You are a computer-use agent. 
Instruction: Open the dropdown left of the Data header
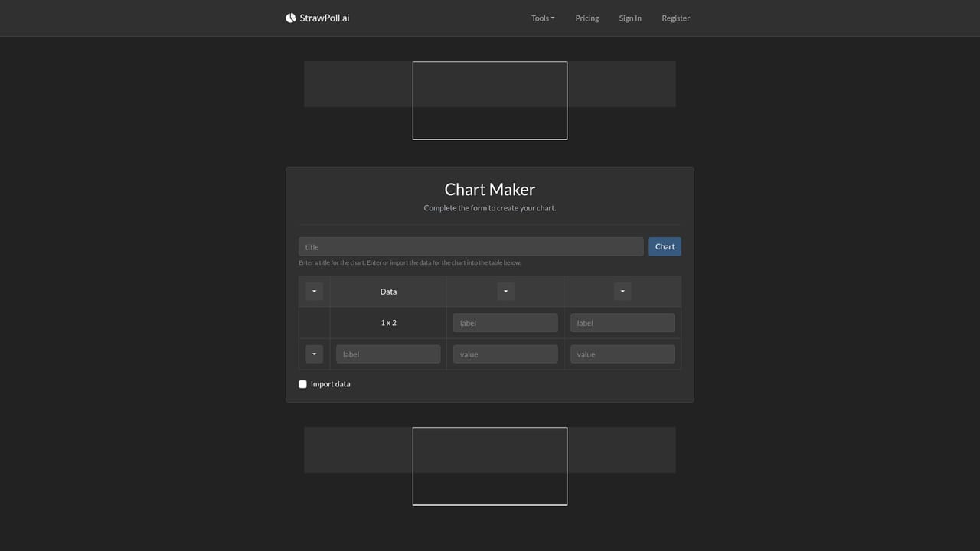pos(314,292)
